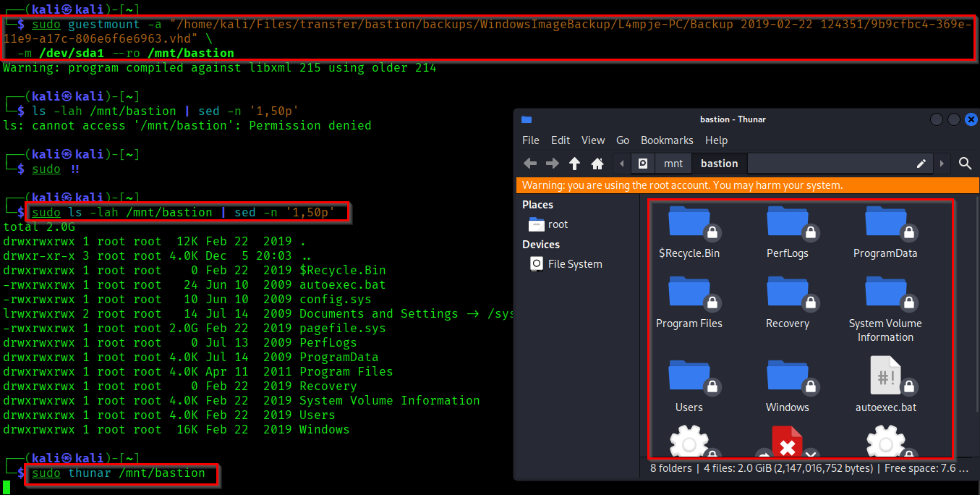Click the back navigation arrow in Thunar
This screenshot has height=495, width=980.
(x=530, y=164)
